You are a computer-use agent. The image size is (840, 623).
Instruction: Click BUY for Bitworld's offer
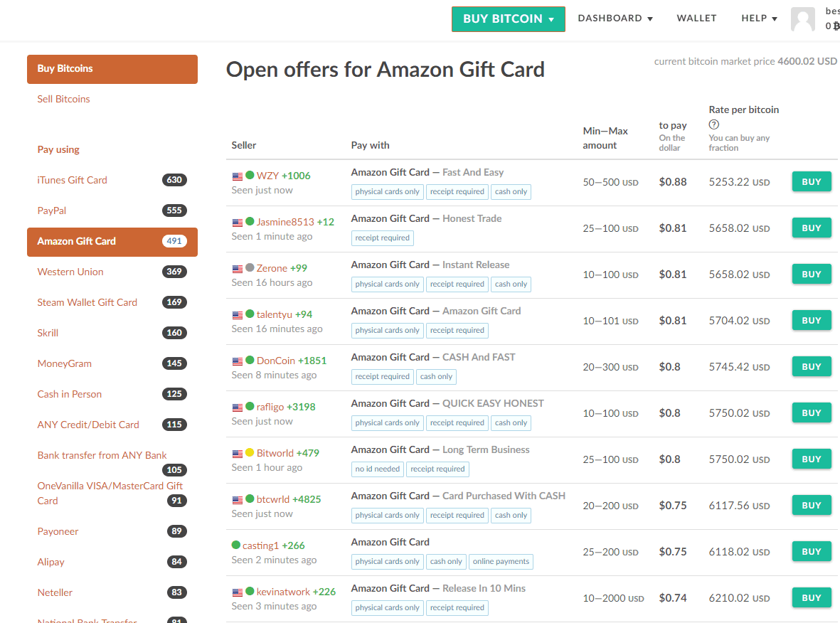(x=812, y=459)
